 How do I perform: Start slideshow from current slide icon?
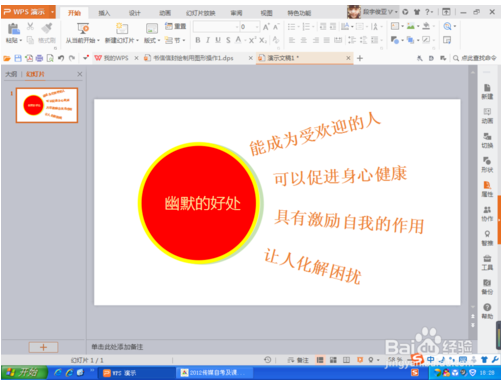coord(83,29)
